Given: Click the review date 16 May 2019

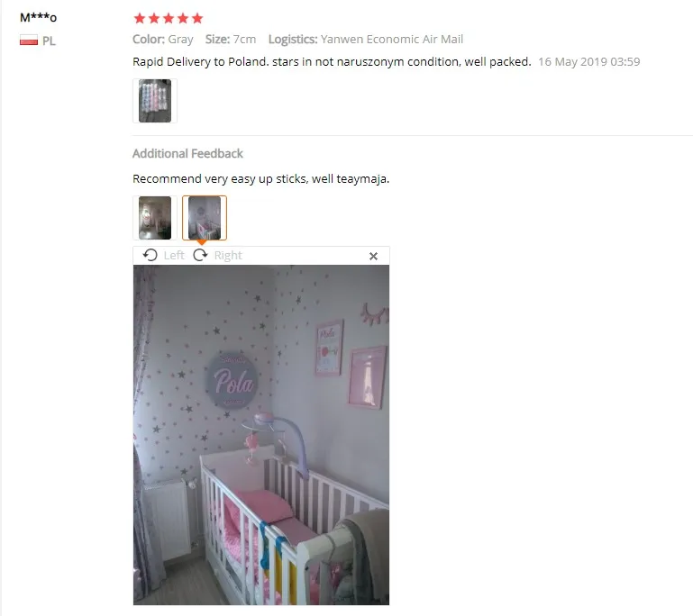Looking at the screenshot, I should tap(588, 61).
